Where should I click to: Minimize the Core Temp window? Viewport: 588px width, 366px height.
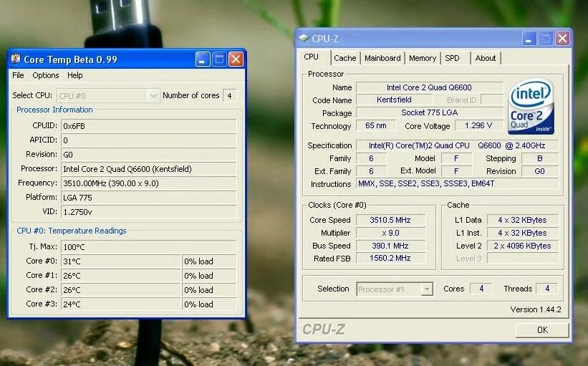[x=203, y=59]
